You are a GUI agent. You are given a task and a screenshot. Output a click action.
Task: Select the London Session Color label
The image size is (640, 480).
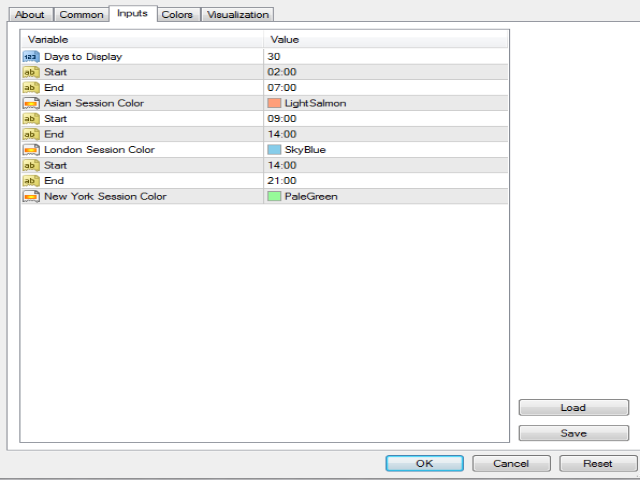point(100,150)
